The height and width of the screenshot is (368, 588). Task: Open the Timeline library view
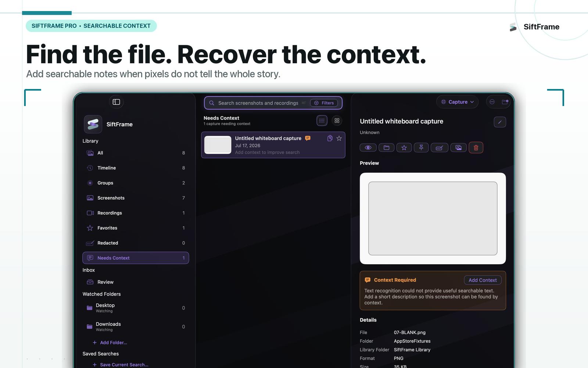(x=136, y=168)
